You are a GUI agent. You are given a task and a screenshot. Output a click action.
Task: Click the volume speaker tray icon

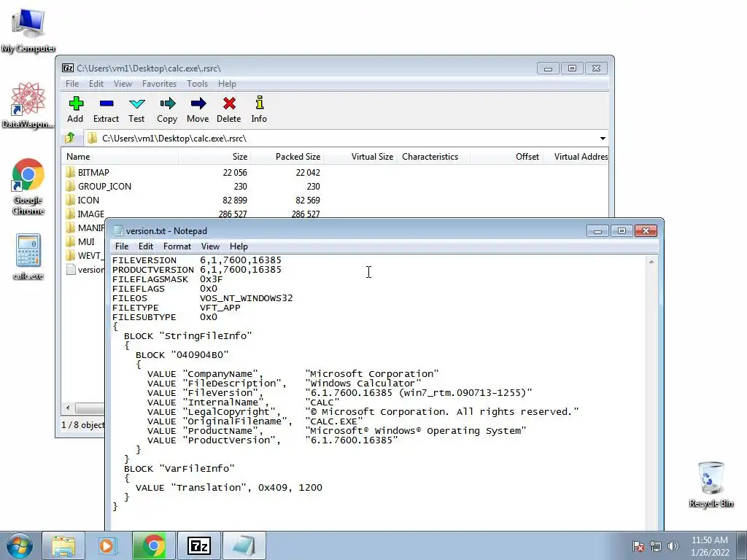pos(673,546)
